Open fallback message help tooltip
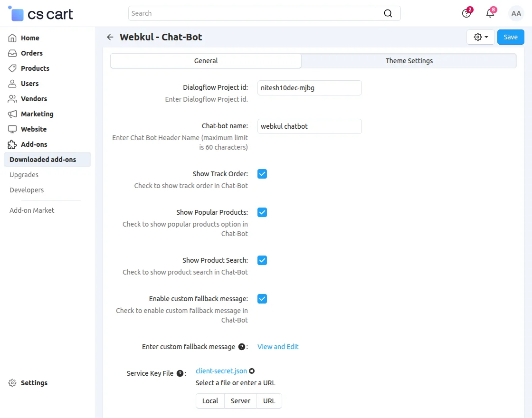 coord(241,347)
